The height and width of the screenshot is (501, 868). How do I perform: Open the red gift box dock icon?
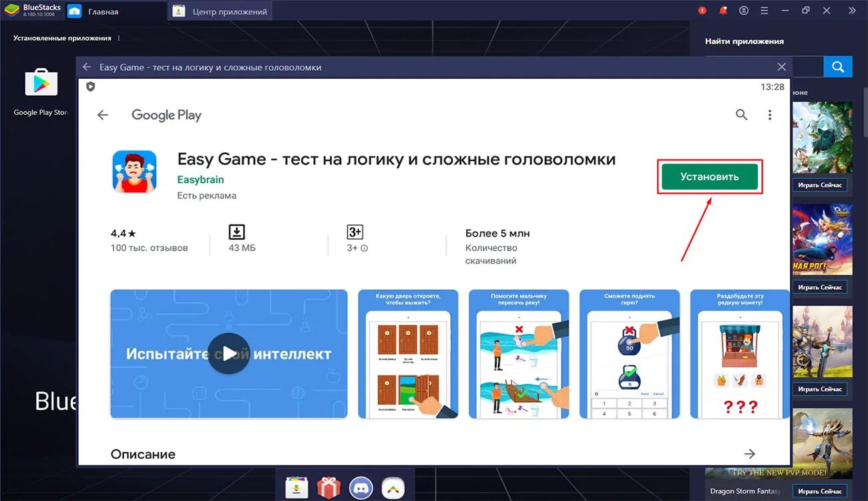pyautogui.click(x=329, y=488)
